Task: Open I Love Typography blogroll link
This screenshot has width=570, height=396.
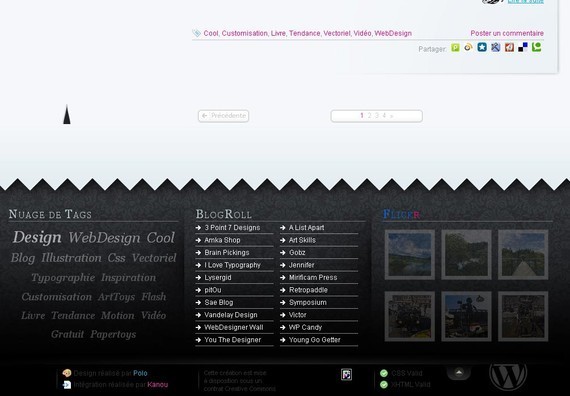Action: 232,265
